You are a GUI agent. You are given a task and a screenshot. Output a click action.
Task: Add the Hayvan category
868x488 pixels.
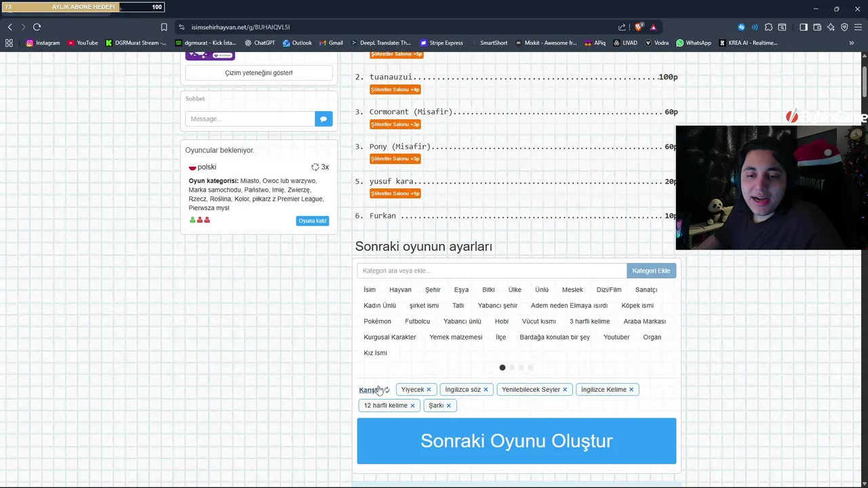tap(400, 289)
